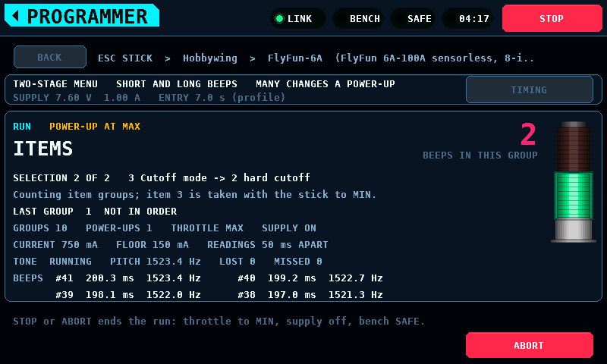The width and height of the screenshot is (607, 364).
Task: Click LOST 0 counter
Action: click(x=237, y=261)
